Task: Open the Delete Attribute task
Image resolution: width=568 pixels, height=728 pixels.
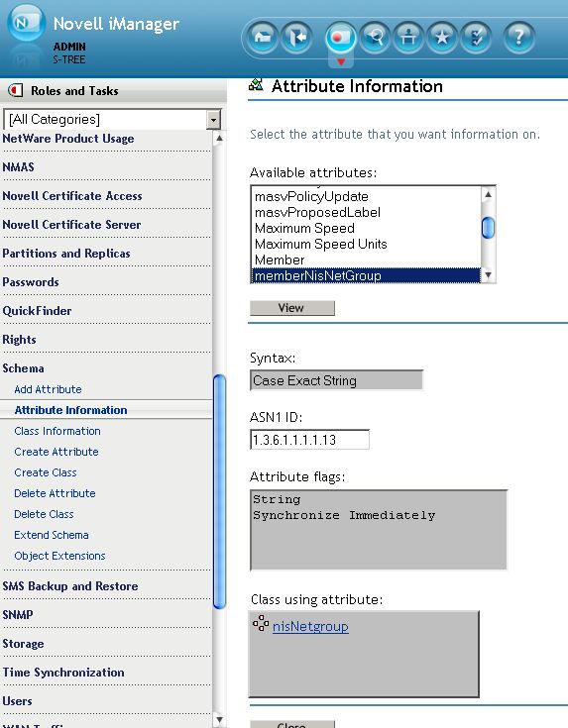Action: (55, 493)
